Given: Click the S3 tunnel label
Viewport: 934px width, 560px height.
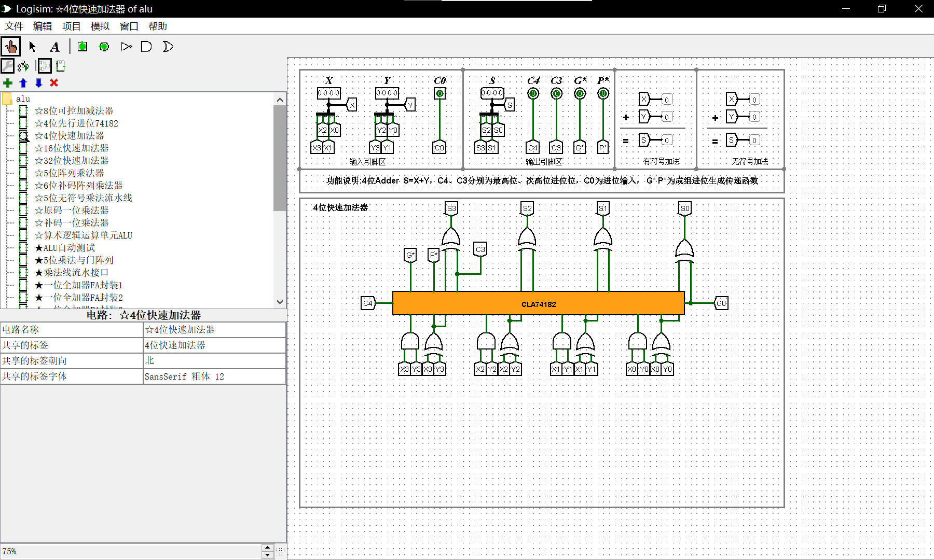Looking at the screenshot, I should click(x=451, y=208).
